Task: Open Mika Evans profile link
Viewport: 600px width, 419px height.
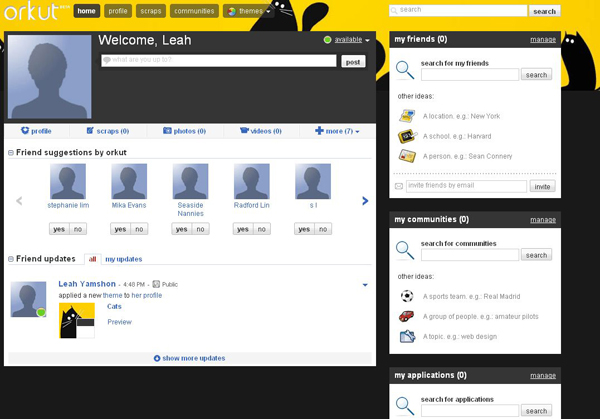Action: [x=129, y=205]
